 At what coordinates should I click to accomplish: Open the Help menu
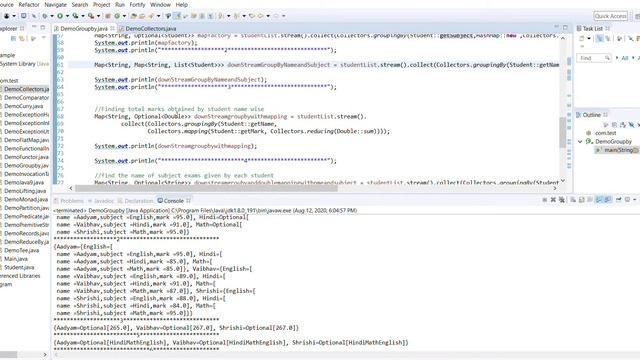point(182,5)
